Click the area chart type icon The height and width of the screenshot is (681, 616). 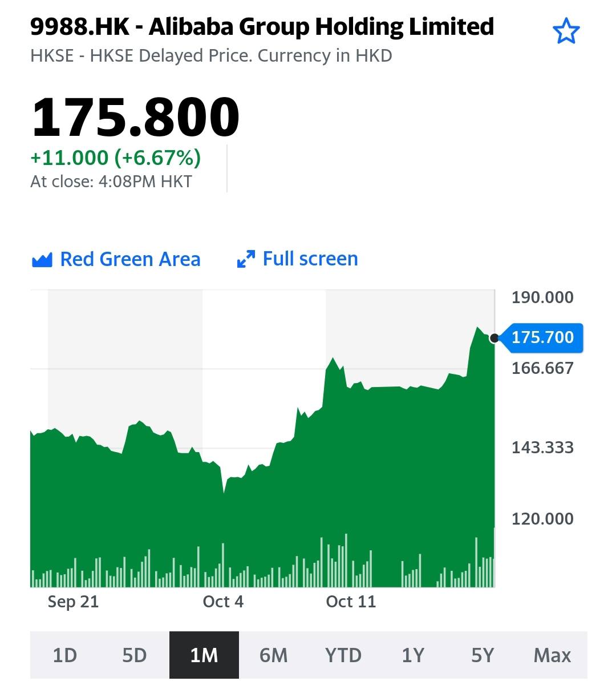point(42,260)
